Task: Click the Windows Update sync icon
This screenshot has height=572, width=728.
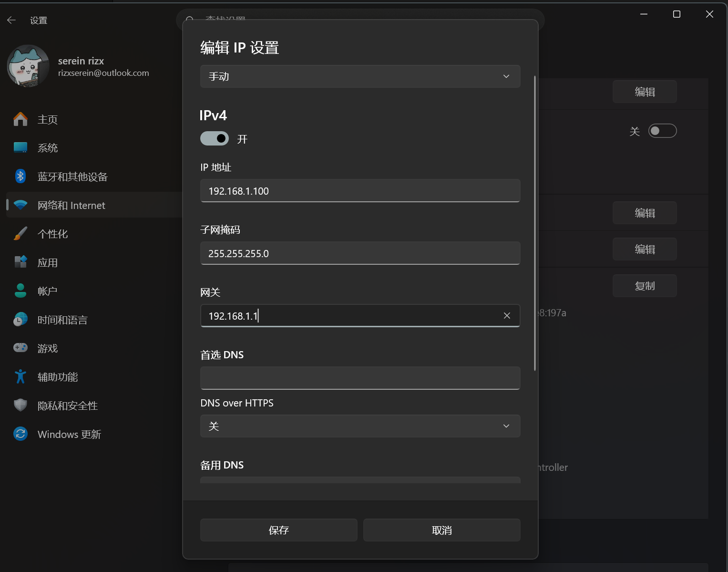Action: pyautogui.click(x=20, y=434)
